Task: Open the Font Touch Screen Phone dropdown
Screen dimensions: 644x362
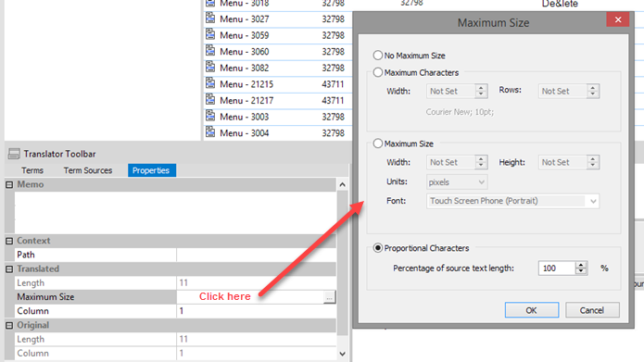Action: [x=512, y=201]
